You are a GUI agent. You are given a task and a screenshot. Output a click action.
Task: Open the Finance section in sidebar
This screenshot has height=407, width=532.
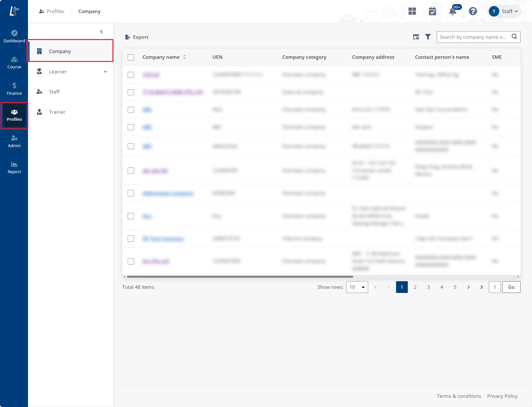(x=14, y=89)
